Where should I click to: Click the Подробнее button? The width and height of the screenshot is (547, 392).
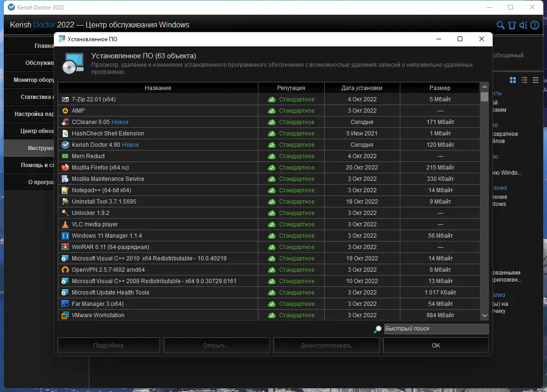pos(108,345)
